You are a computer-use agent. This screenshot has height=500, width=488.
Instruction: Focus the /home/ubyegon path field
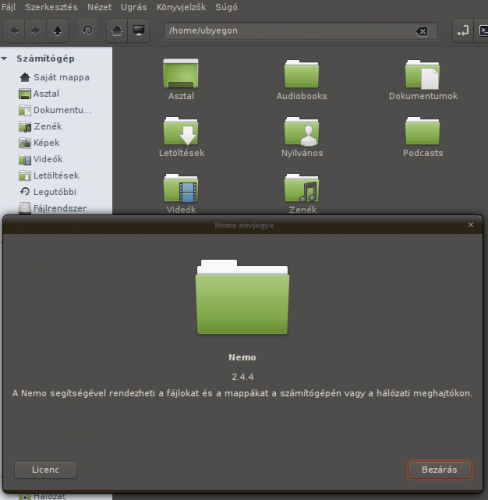(x=301, y=31)
